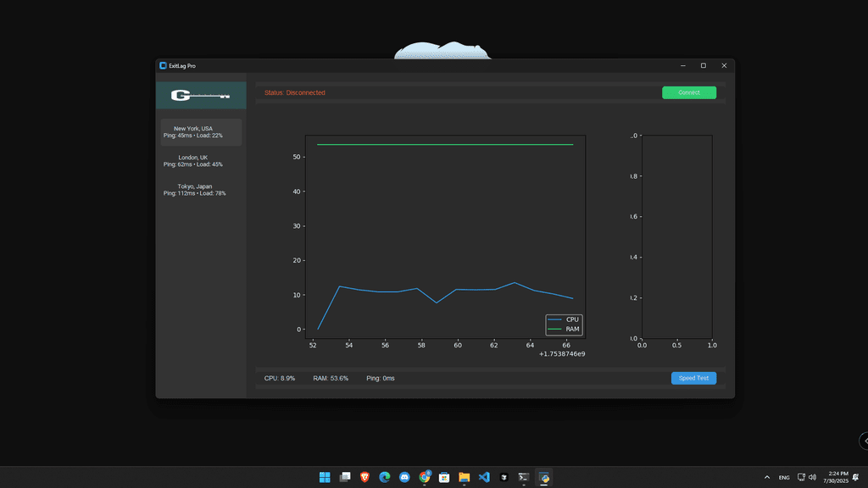Open Visual Studio Code from taskbar
Screen dimensions: 868x488
pyautogui.click(x=484, y=477)
